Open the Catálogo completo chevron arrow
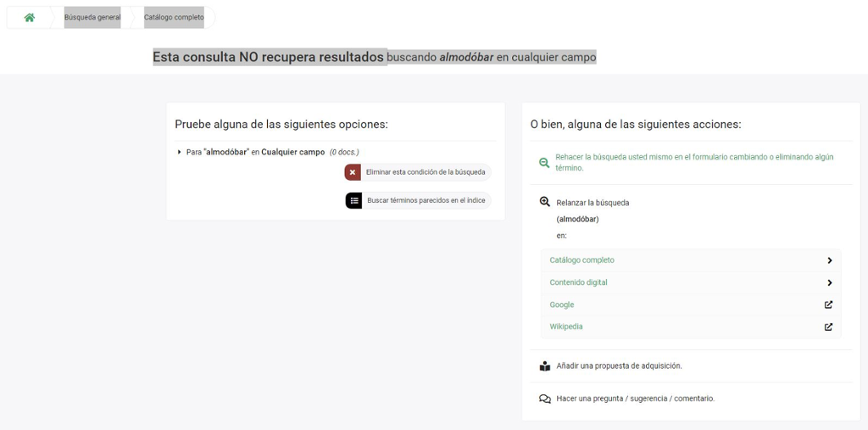This screenshot has width=868, height=430. point(829,260)
